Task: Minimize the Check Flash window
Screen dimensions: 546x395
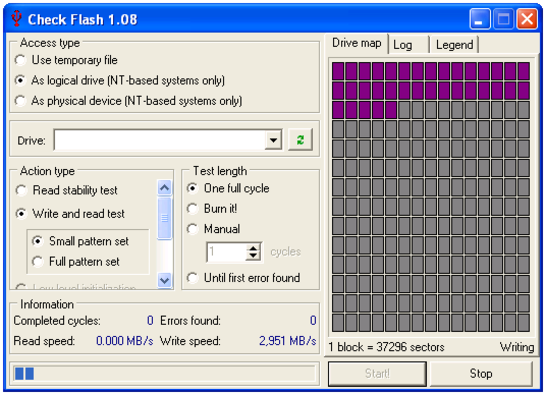Action: (479, 19)
